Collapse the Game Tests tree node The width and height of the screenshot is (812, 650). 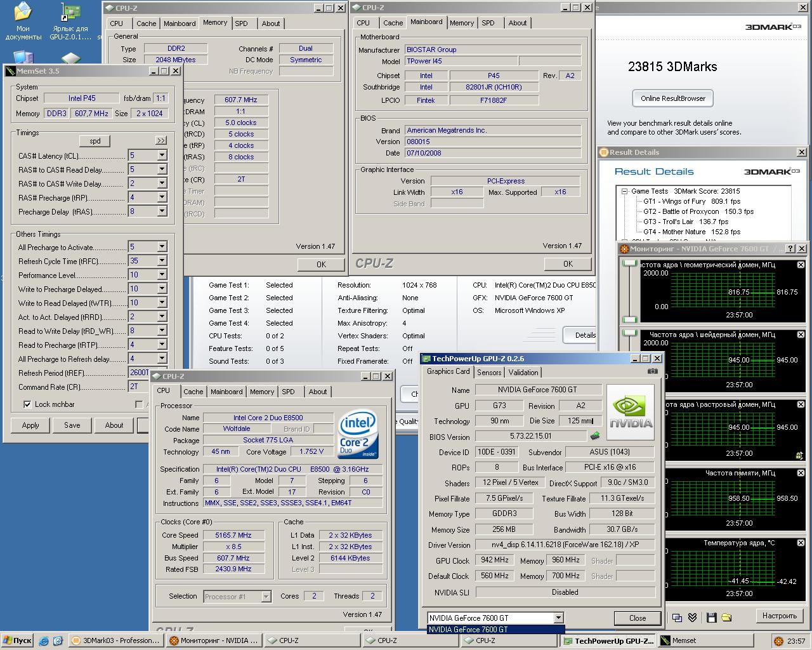pyautogui.click(x=624, y=191)
